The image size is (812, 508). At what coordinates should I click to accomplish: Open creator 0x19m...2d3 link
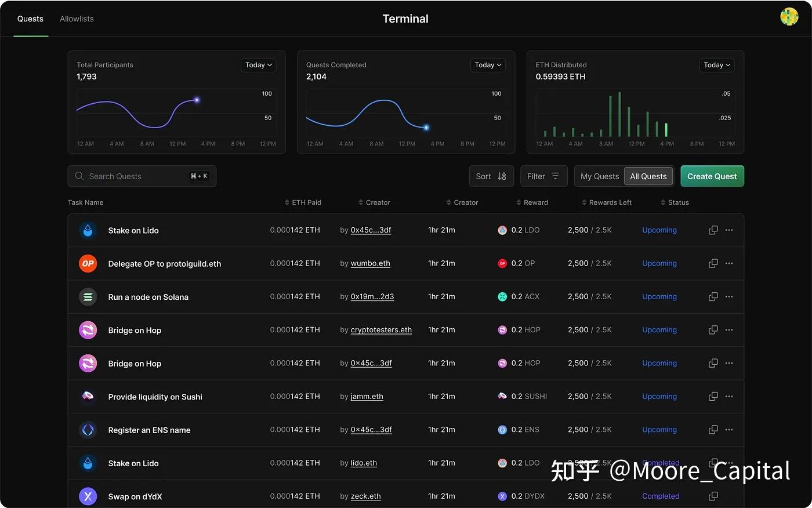372,296
